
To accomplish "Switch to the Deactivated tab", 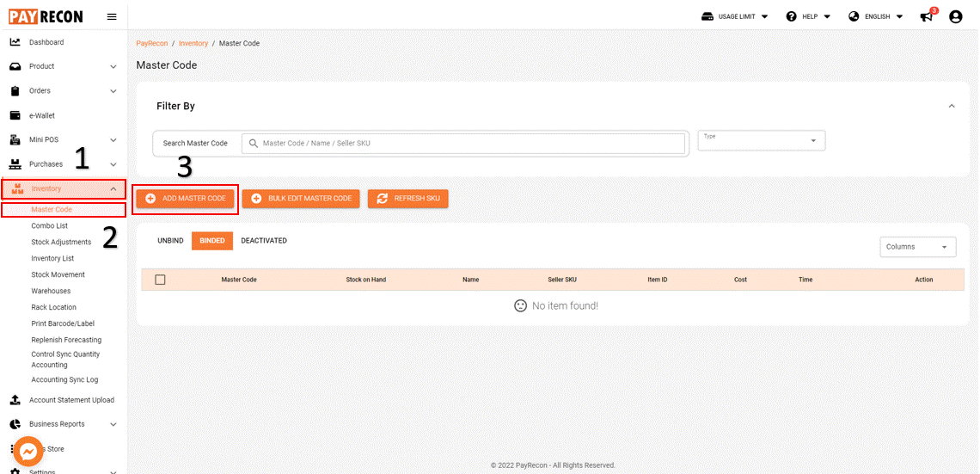I will coord(264,241).
